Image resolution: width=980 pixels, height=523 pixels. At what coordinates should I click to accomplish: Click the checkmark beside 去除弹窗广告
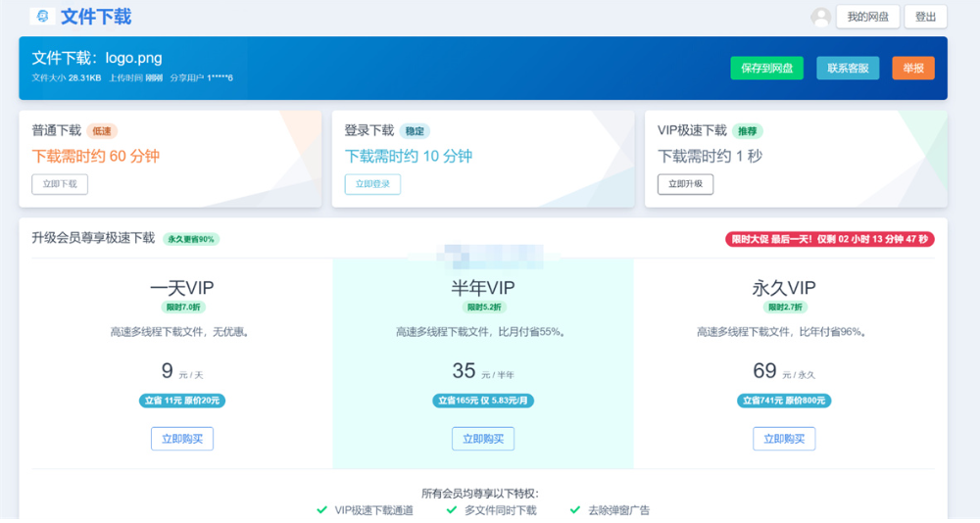(575, 510)
